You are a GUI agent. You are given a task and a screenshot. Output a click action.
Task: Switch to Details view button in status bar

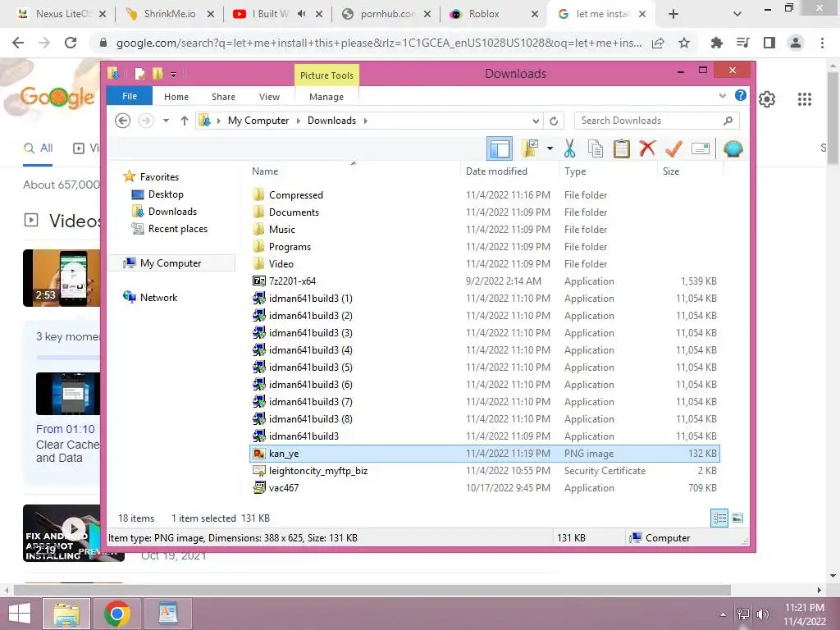(x=719, y=518)
